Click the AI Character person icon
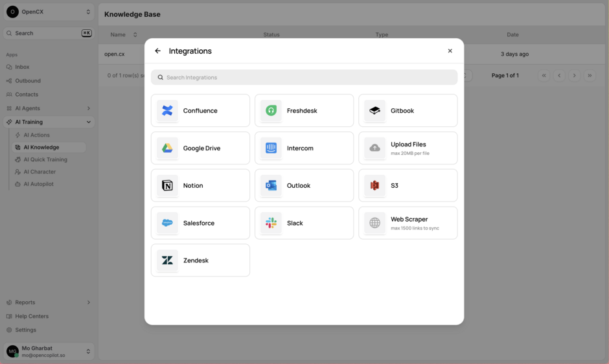The image size is (609, 364). 17,172
